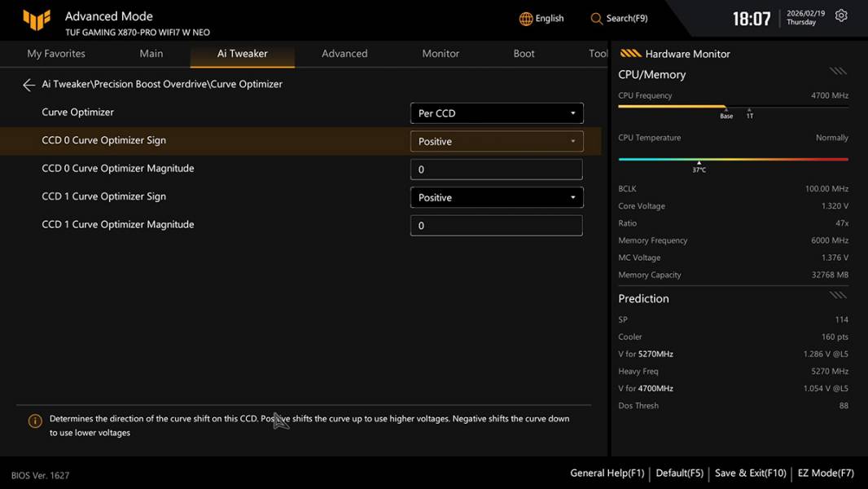
Task: Click the TUF Gaming logo
Action: click(x=37, y=20)
